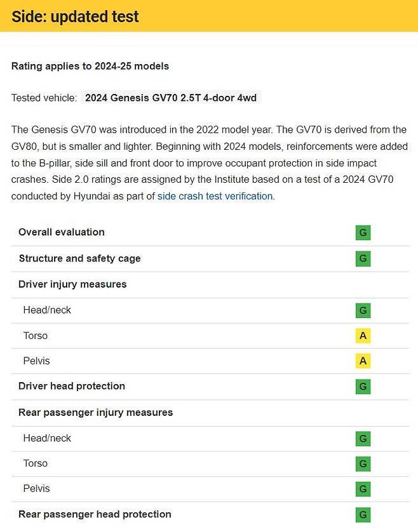The height and width of the screenshot is (532, 418).
Task: Select the 2024 Genesis GV70 tested vehicle label
Action: point(171,98)
